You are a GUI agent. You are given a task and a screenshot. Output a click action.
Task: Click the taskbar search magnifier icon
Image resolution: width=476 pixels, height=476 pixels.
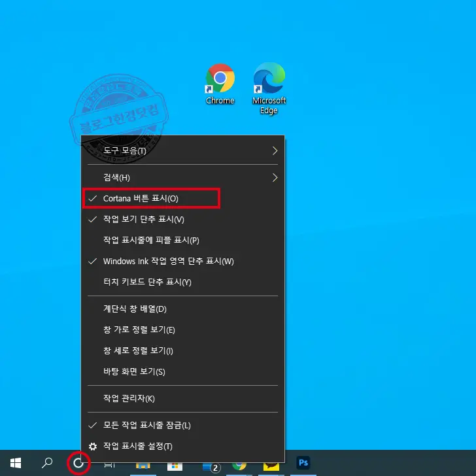[47, 463]
